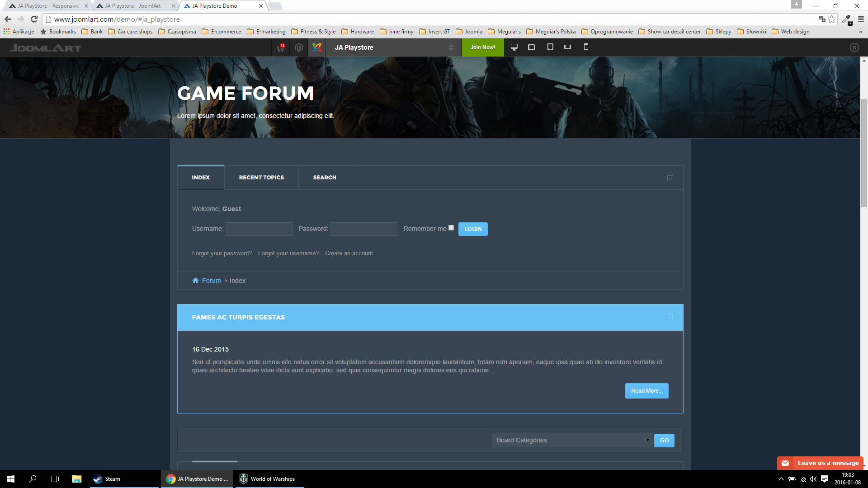868x488 pixels.
Task: Collapse the forum menu panel
Action: 670,178
